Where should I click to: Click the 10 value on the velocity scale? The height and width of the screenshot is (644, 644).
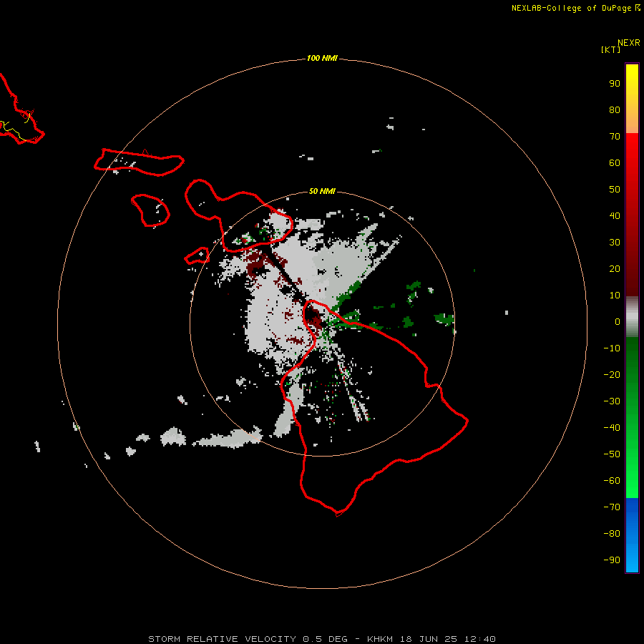click(x=615, y=296)
